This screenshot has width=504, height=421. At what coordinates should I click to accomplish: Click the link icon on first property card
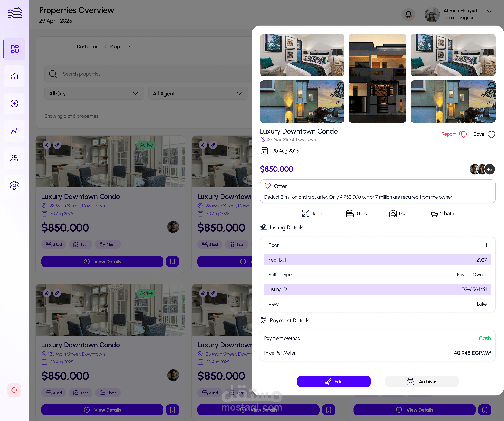57,145
